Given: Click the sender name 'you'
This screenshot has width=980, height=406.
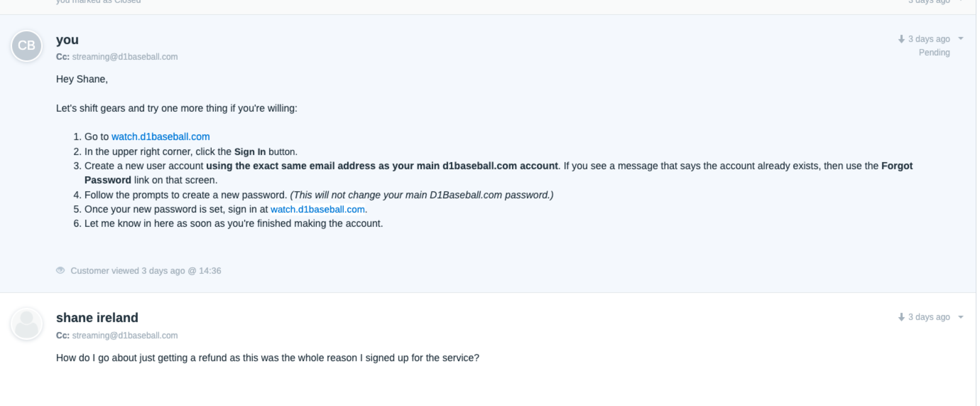Looking at the screenshot, I should pos(67,39).
